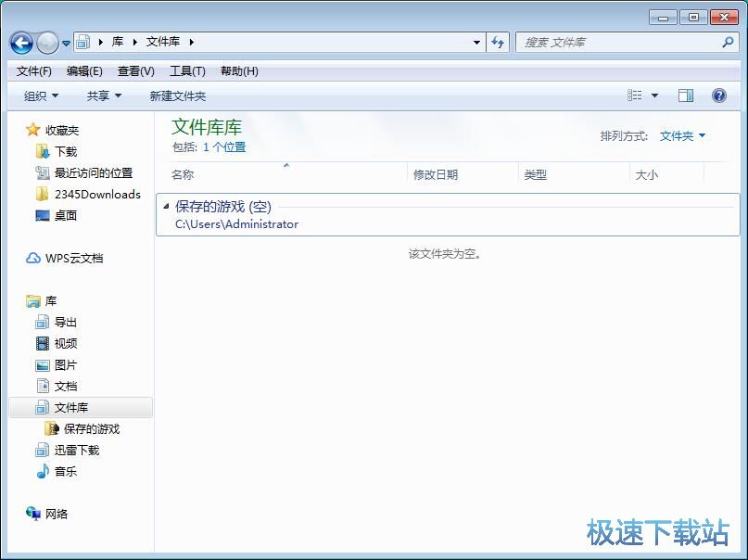
Task: Click the C:\Users\Administrator path text
Action: [x=236, y=224]
